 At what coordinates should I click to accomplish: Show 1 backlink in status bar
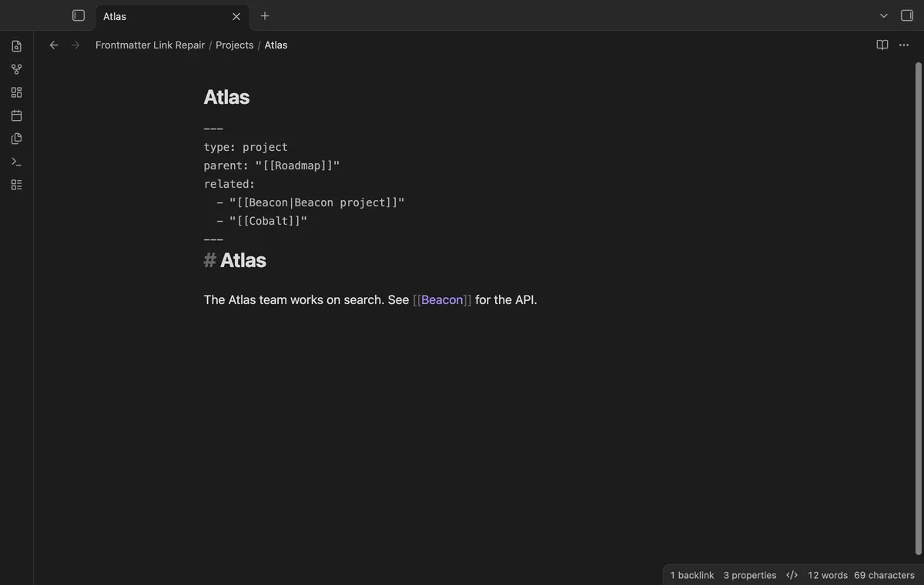[x=692, y=575]
